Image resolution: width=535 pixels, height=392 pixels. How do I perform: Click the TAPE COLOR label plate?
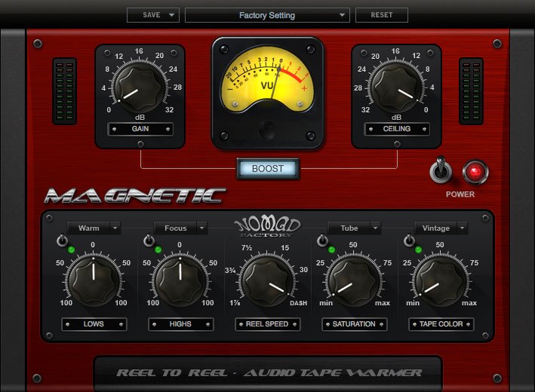coord(441,324)
